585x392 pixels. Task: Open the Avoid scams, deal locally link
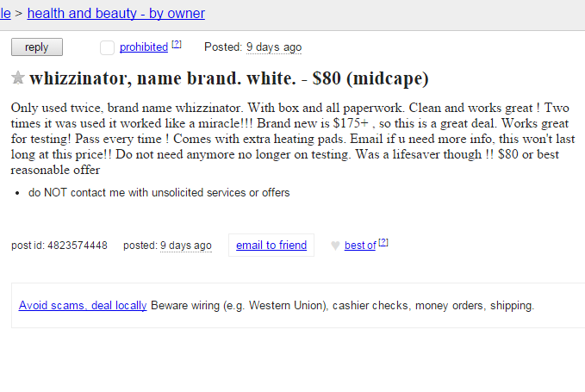83,306
